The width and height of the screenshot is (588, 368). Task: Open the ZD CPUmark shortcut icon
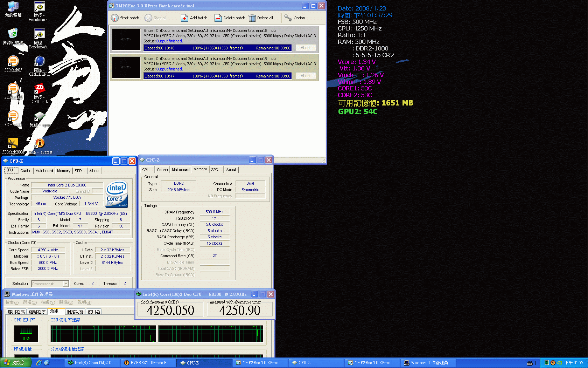(x=40, y=93)
